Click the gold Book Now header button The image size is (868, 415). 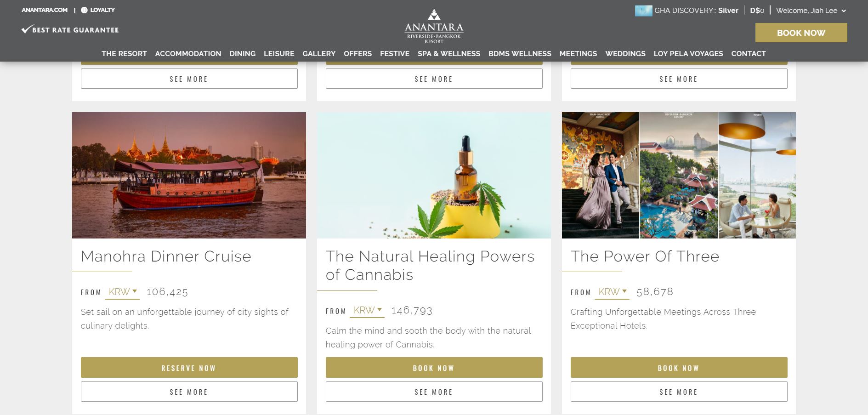coord(801,33)
